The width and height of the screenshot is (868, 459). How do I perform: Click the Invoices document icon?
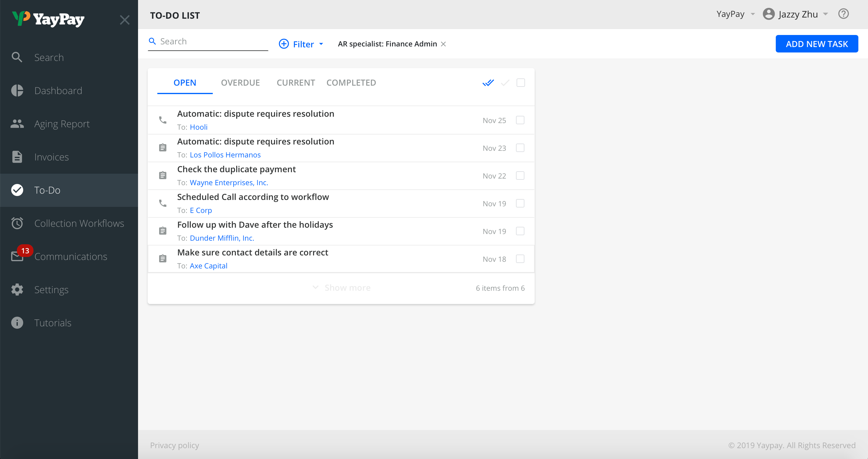tap(17, 157)
